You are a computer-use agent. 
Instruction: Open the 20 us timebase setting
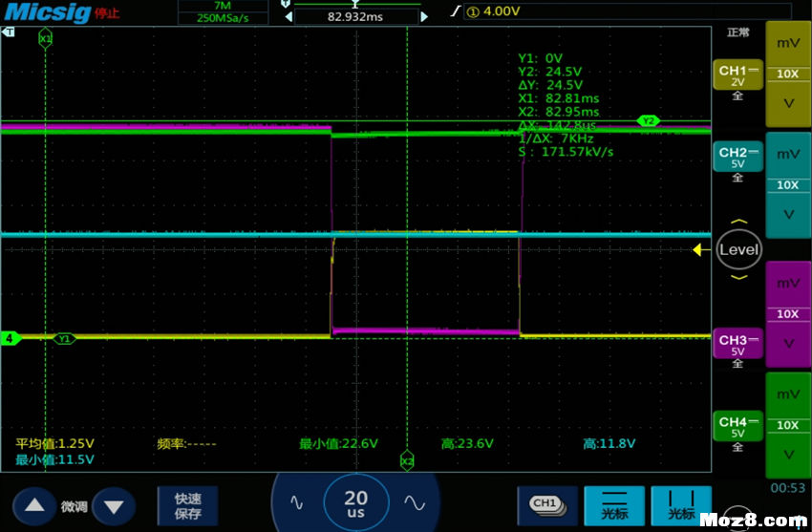click(355, 503)
